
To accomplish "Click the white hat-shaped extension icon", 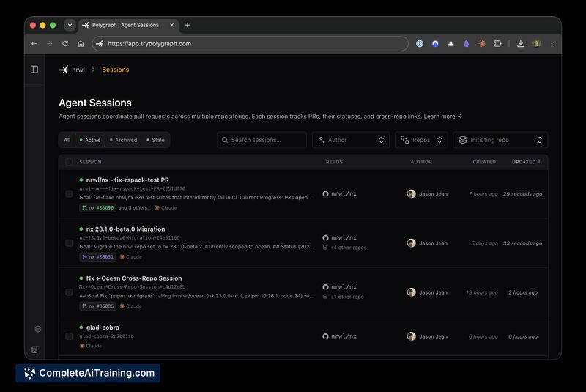I will click(450, 44).
